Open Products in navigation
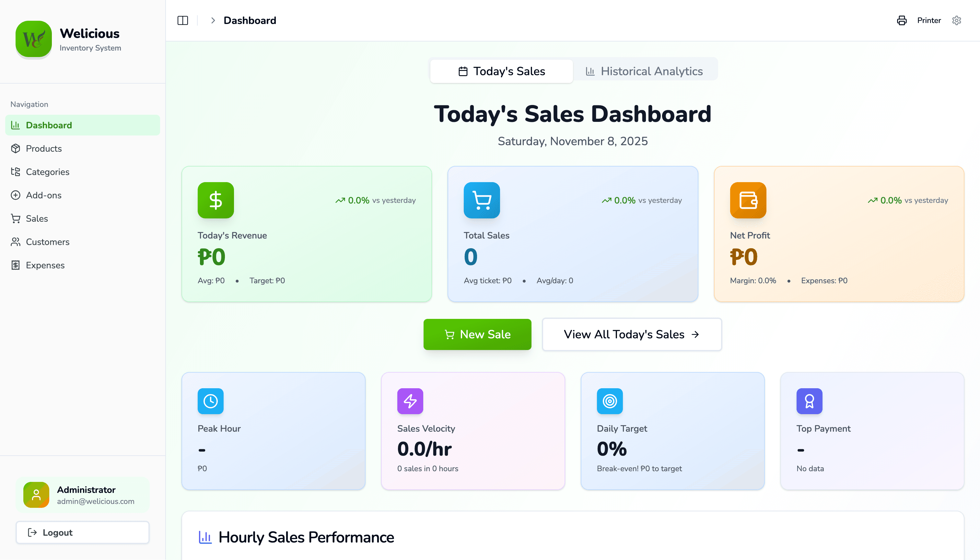The image size is (980, 560). [x=43, y=148]
